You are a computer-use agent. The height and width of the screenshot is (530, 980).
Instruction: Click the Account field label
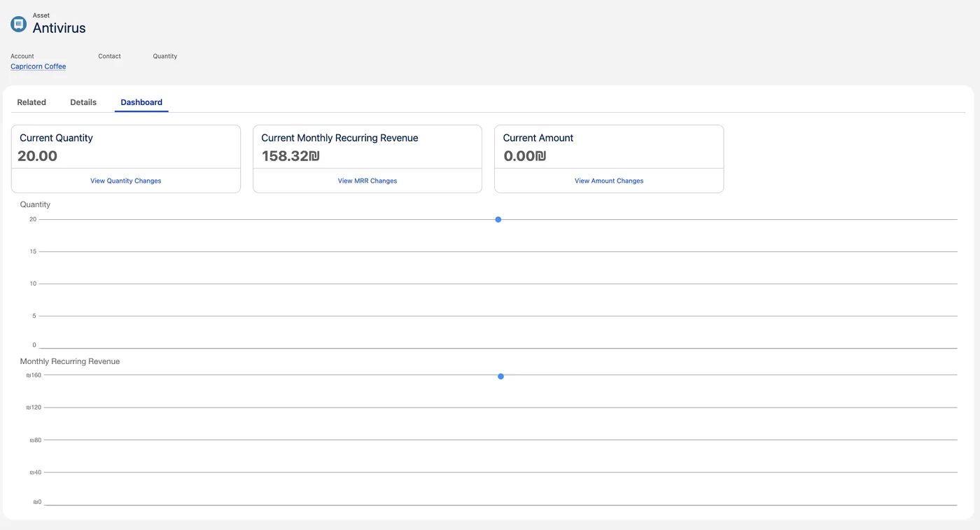tap(22, 56)
